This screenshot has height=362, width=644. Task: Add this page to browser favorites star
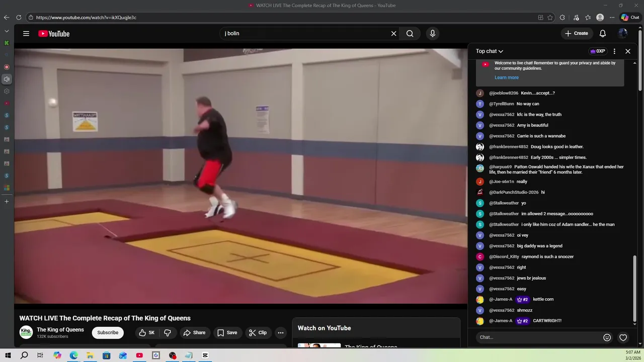click(550, 17)
